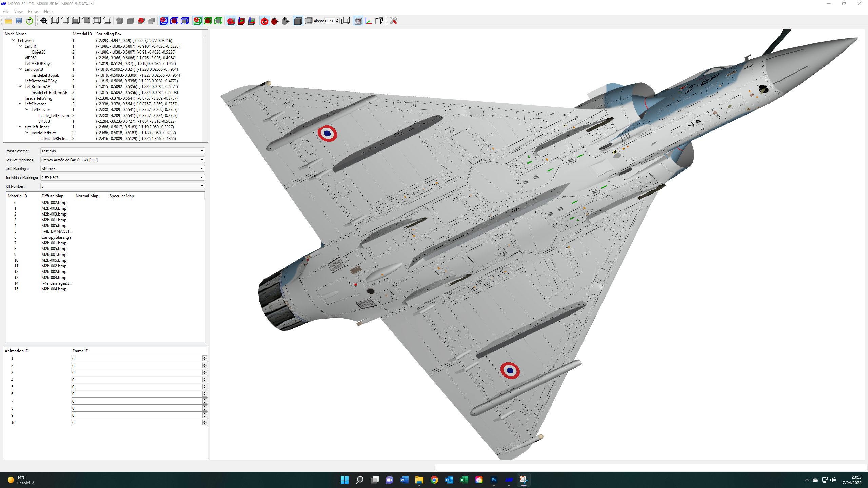Open the Service Markings dropdown

coord(122,160)
